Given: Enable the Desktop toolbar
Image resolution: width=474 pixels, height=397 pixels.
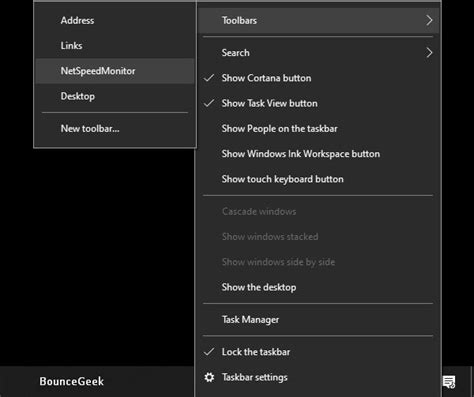Looking at the screenshot, I should coord(115,96).
